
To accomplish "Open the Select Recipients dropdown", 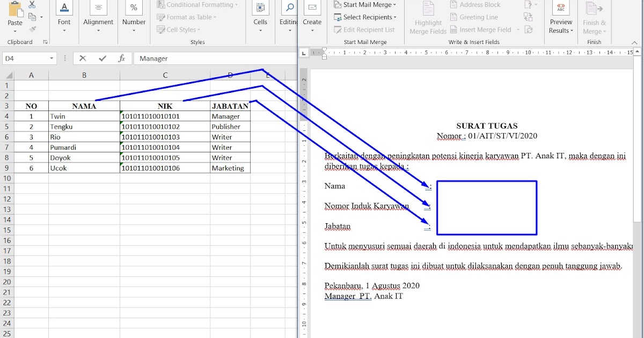I will (366, 17).
